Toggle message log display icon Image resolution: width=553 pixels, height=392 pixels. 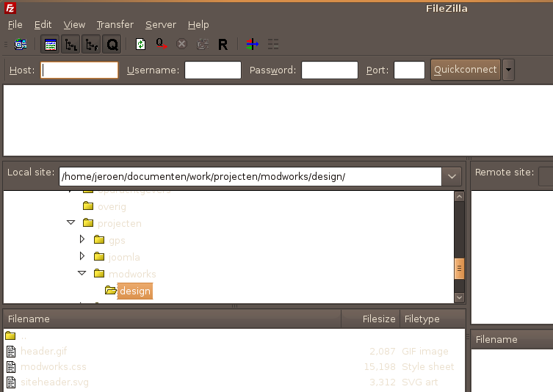pyautogui.click(x=51, y=45)
